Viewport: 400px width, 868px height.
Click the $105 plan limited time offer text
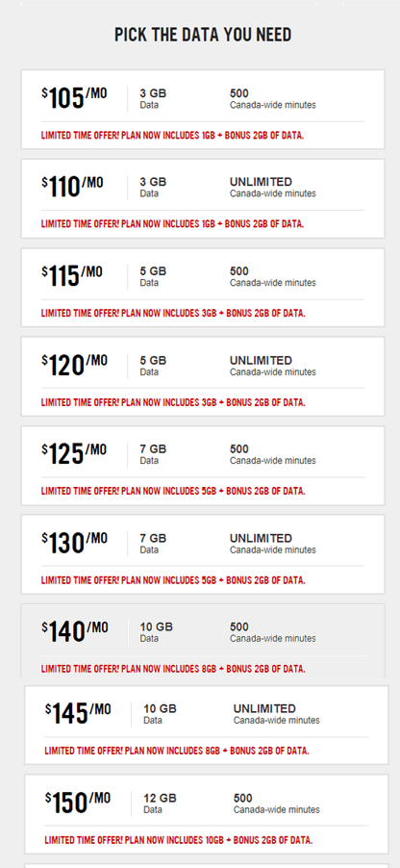coord(173,135)
